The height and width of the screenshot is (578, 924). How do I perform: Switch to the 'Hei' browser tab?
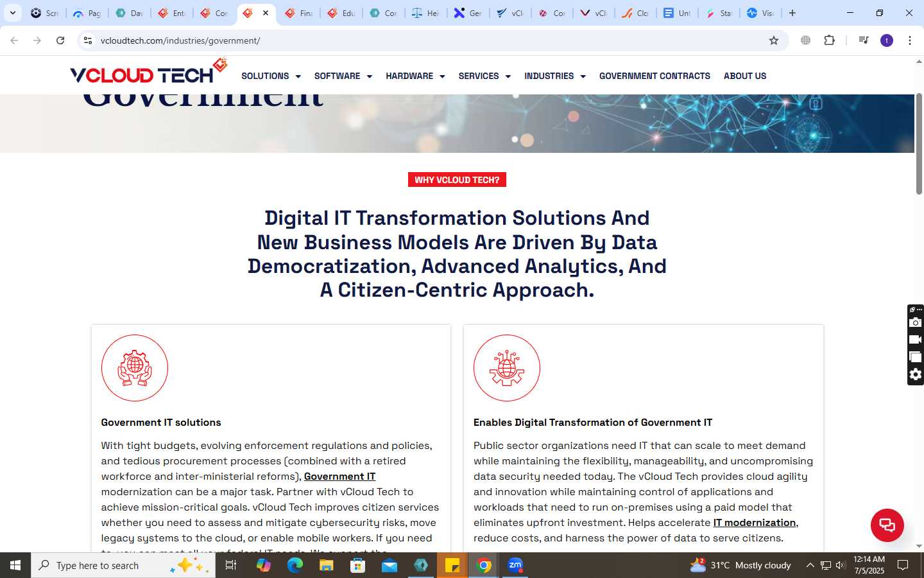click(x=426, y=13)
